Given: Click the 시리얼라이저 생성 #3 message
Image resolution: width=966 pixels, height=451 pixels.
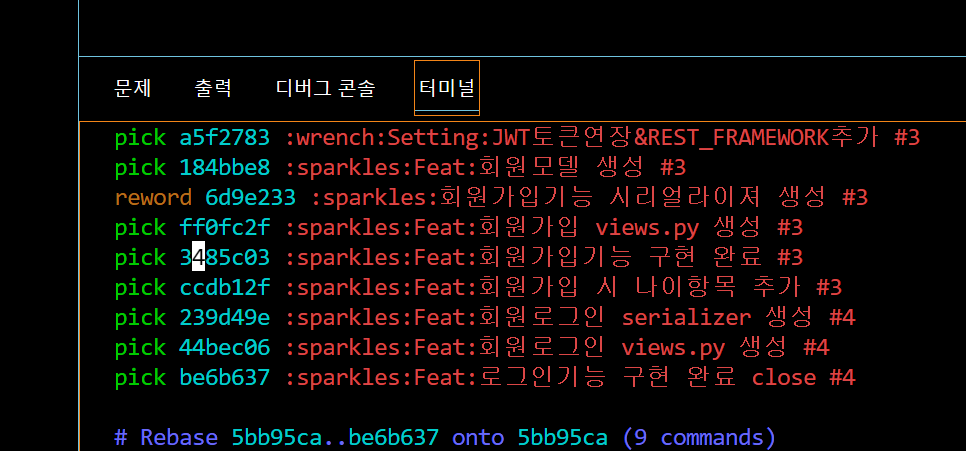Looking at the screenshot, I should 738,197.
